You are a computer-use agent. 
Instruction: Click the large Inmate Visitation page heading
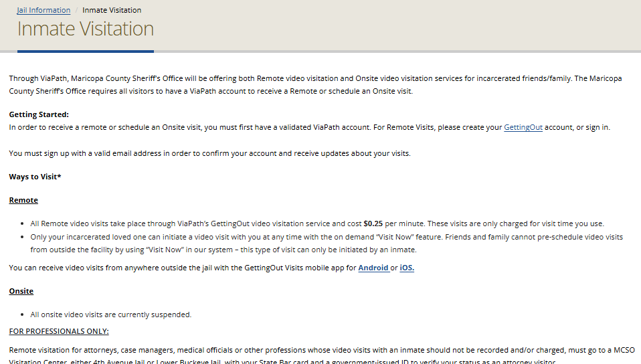point(86,29)
